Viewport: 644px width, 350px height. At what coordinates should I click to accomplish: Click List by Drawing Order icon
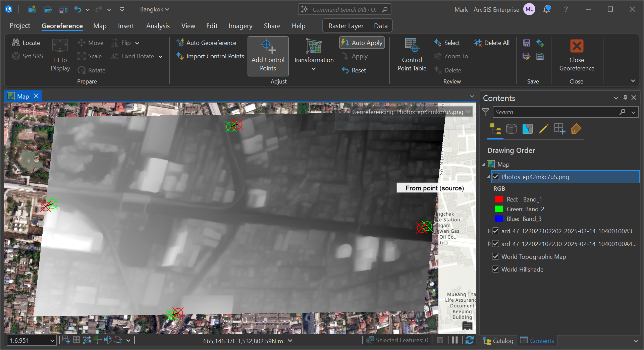click(495, 129)
